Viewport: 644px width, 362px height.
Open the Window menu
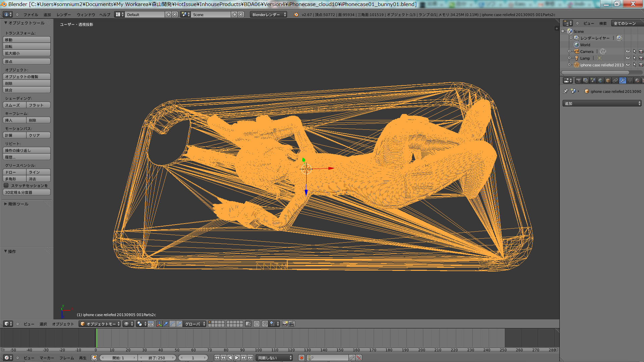click(x=86, y=15)
